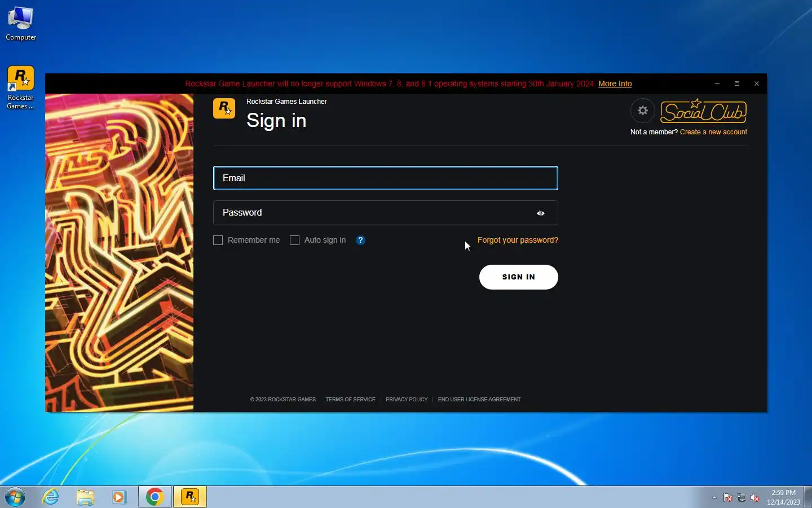The height and width of the screenshot is (508, 812).
Task: Open Windows Explorer folder in taskbar
Action: tap(85, 497)
